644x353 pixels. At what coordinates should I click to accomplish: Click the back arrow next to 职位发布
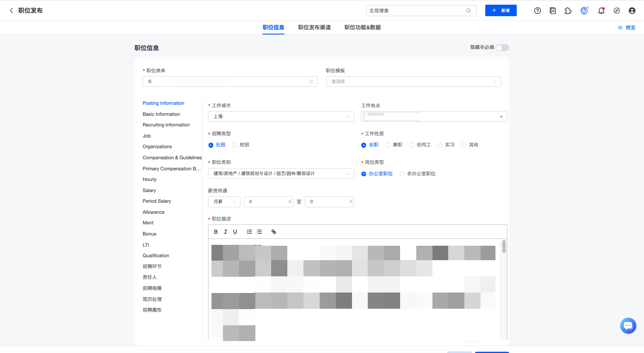[11, 11]
